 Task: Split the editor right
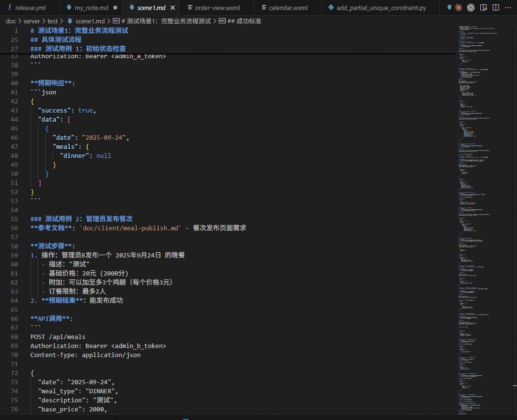496,7
